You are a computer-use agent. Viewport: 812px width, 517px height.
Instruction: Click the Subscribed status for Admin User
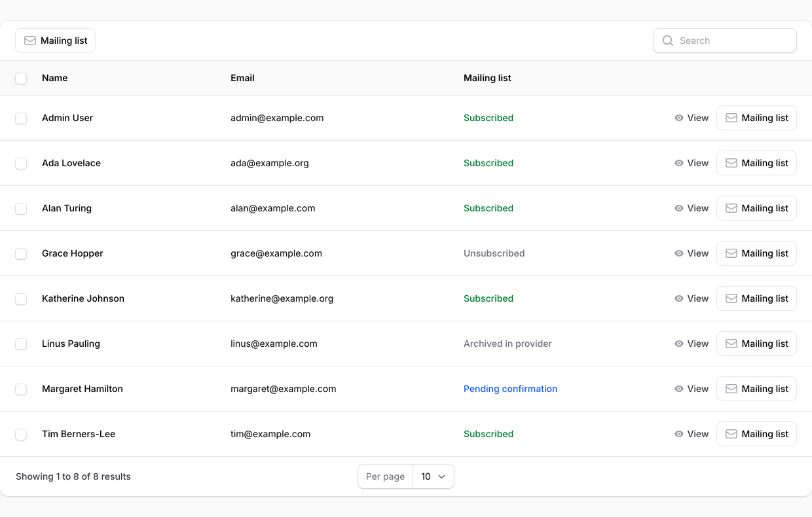click(x=489, y=118)
